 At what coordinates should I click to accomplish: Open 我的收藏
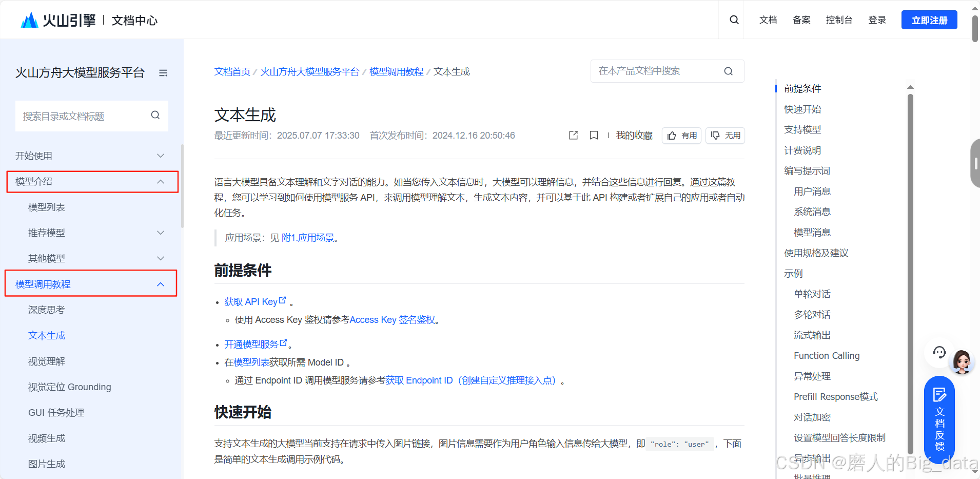pyautogui.click(x=634, y=136)
